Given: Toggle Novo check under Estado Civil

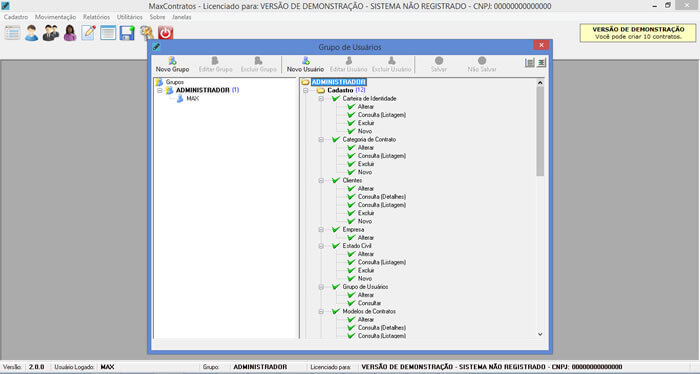Looking at the screenshot, I should (x=351, y=278).
